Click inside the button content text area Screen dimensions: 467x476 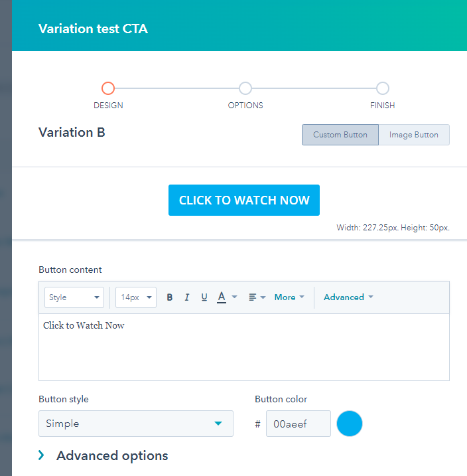[x=244, y=347]
